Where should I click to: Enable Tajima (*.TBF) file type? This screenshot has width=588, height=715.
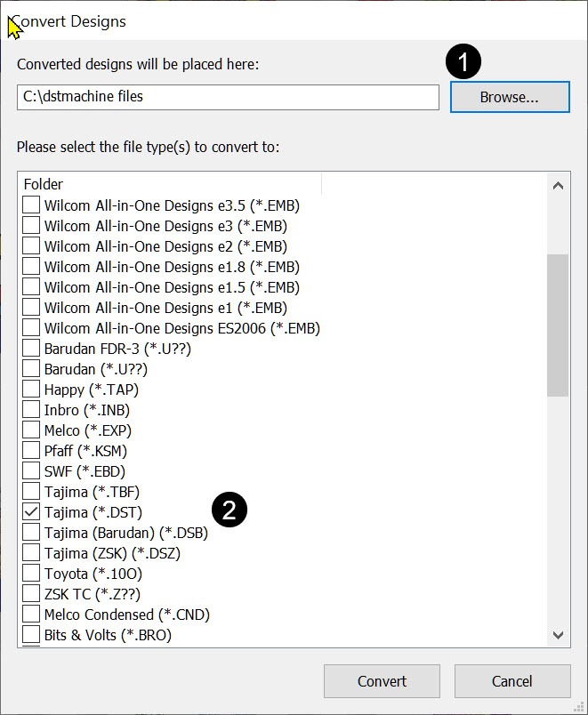coord(31,492)
